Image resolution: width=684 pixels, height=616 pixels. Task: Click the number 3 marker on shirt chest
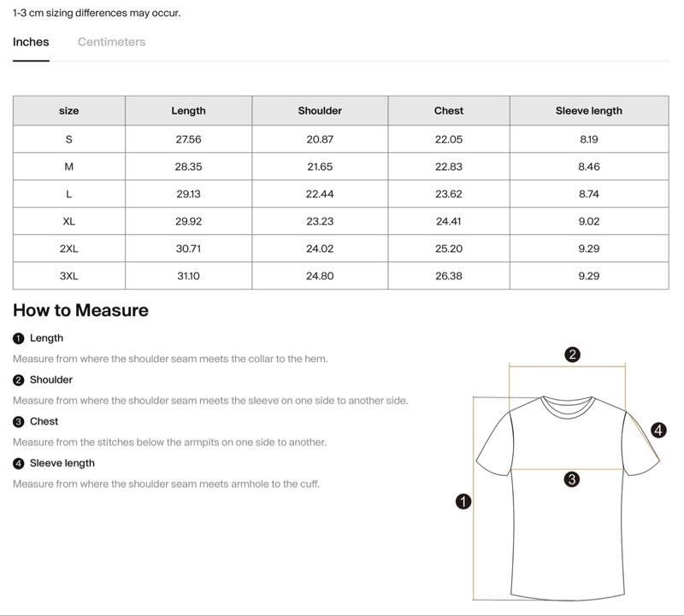tap(572, 479)
